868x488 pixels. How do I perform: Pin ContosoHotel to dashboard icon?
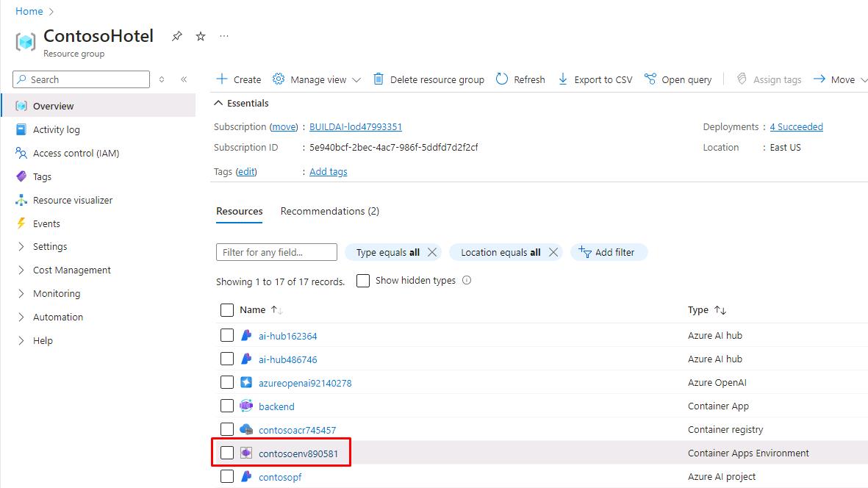[x=176, y=36]
